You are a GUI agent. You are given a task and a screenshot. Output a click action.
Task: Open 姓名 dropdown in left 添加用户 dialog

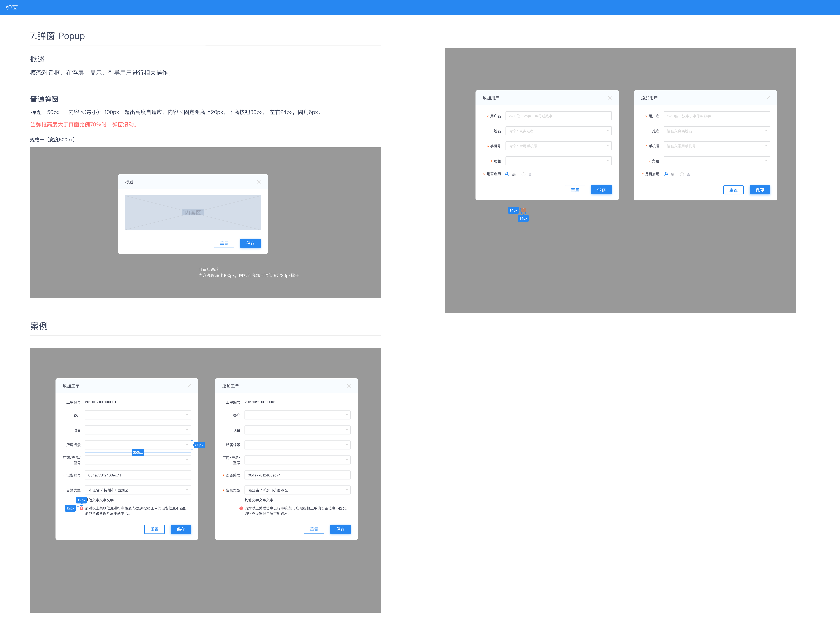[x=558, y=131]
